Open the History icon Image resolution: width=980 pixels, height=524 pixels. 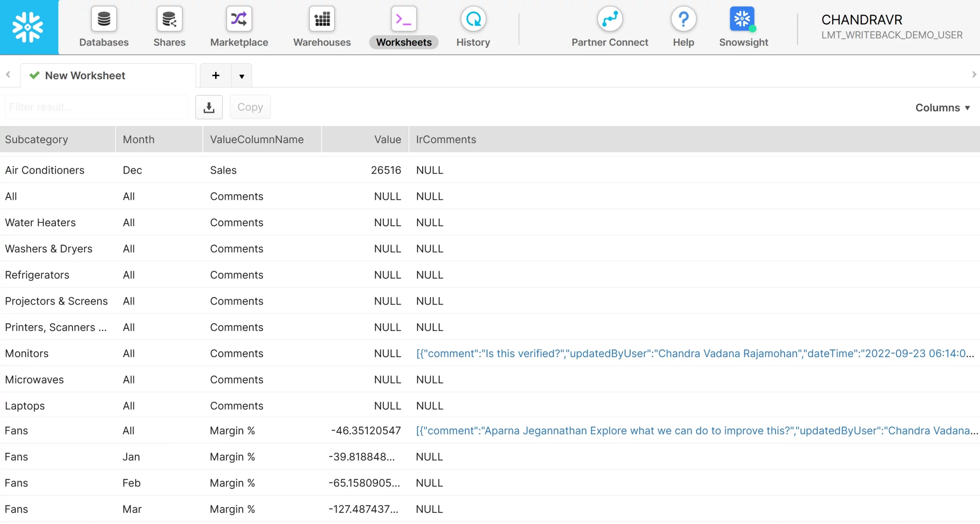[473, 19]
